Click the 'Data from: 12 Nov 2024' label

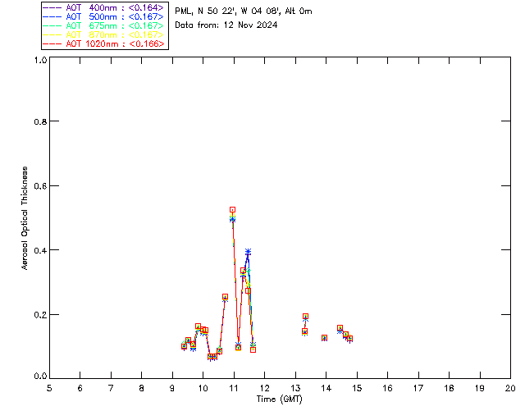point(226,25)
